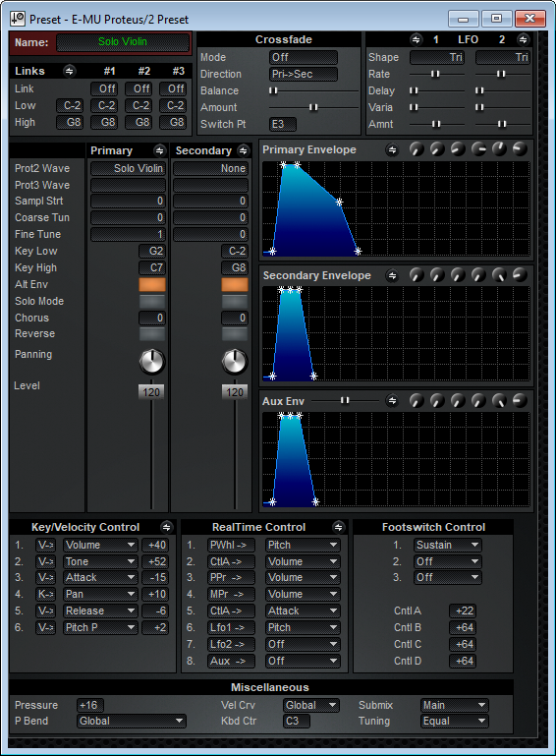
Task: Click the Secondary column swap icon
Action: (244, 150)
